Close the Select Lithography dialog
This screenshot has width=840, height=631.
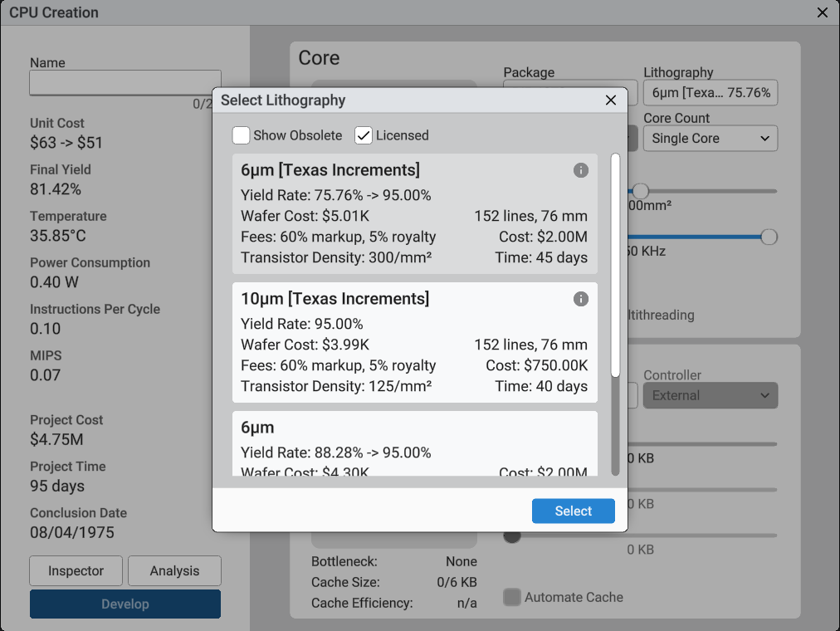point(611,100)
